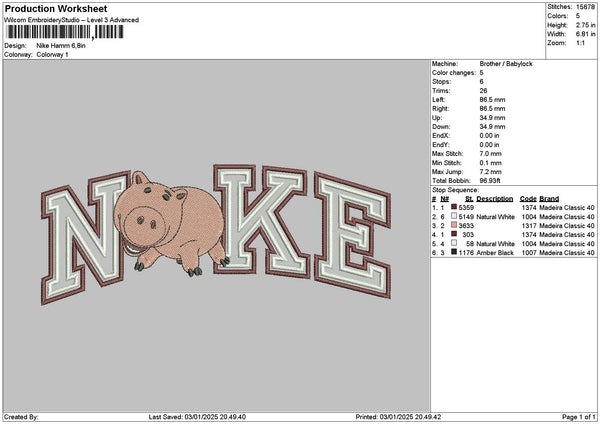
Task: Click the Description column header
Action: (494, 199)
